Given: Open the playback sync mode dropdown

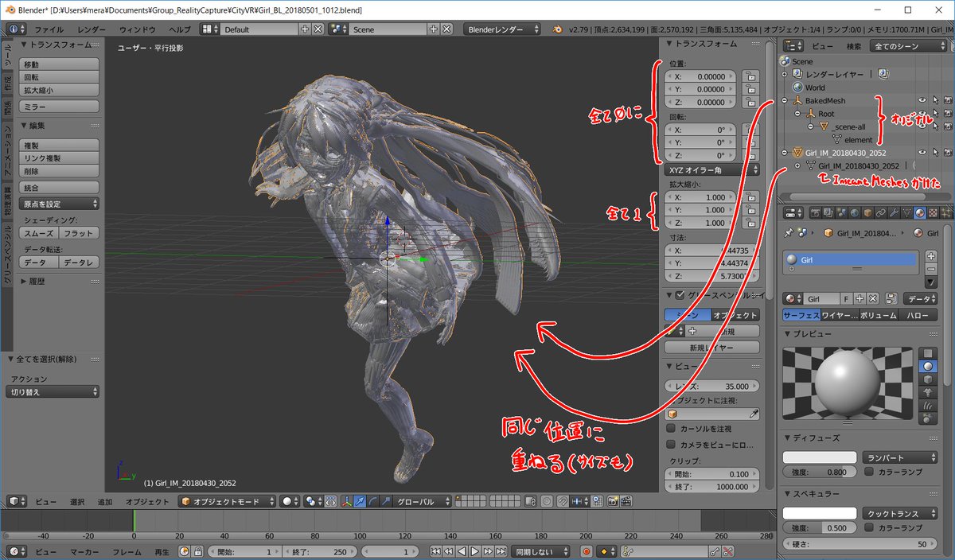Looking at the screenshot, I should 540,551.
